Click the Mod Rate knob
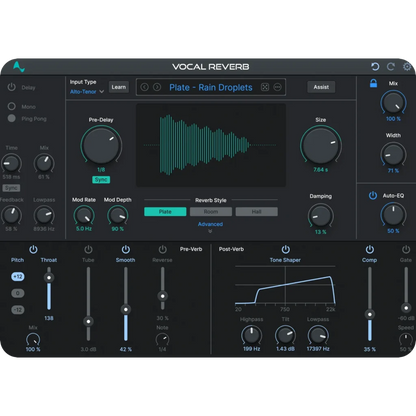 point(84,215)
